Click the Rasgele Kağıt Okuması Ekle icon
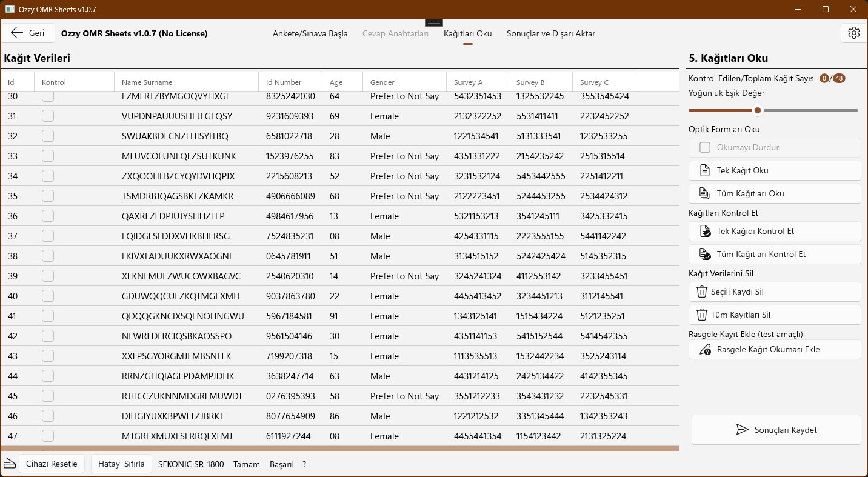Viewport: 868px width, 477px height. pos(705,350)
